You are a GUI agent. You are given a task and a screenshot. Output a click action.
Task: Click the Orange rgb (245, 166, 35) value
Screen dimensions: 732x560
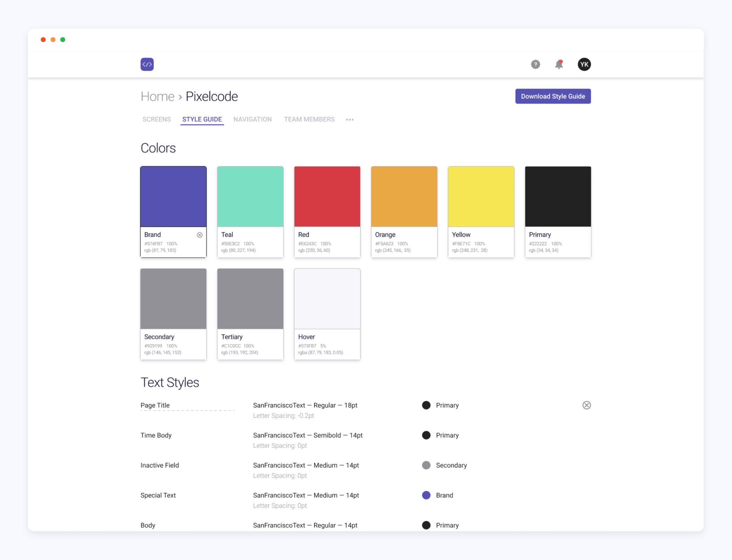(x=393, y=250)
